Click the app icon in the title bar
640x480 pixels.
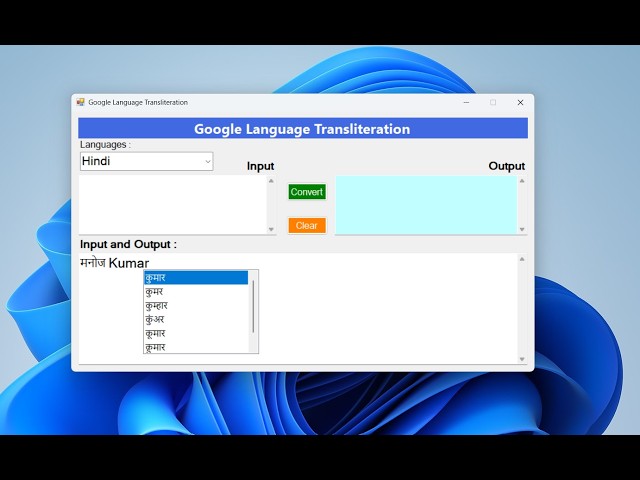[80, 102]
